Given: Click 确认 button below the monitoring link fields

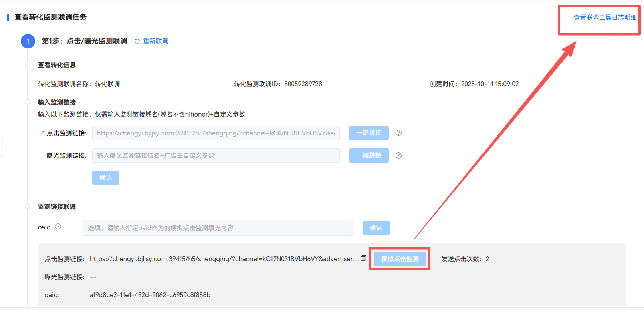Looking at the screenshot, I should (x=105, y=178).
